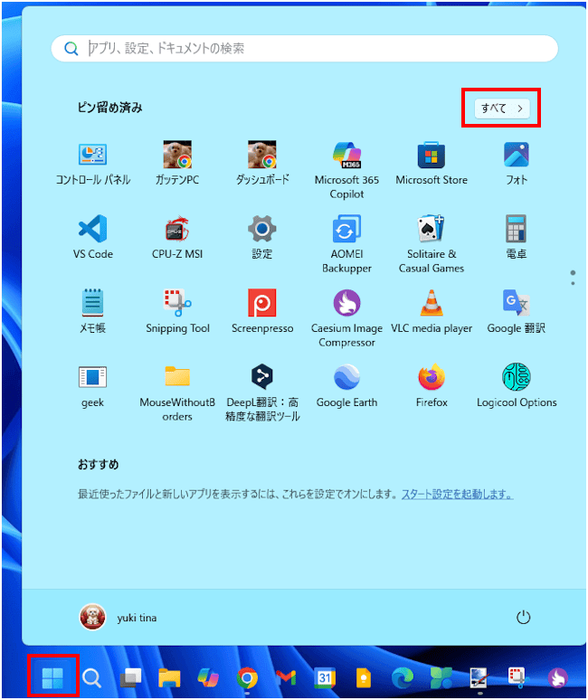Open Google Calendar on the taskbar
The width and height of the screenshot is (588, 700).
pos(325,678)
